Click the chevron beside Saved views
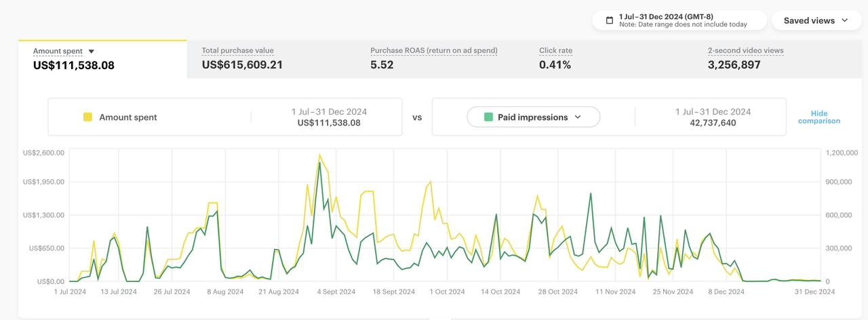 click(x=845, y=20)
